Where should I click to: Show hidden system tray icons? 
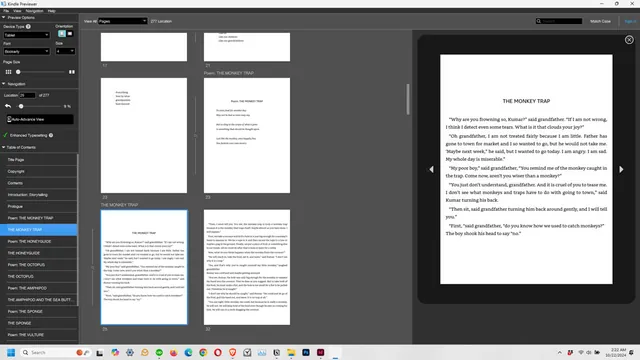point(560,353)
